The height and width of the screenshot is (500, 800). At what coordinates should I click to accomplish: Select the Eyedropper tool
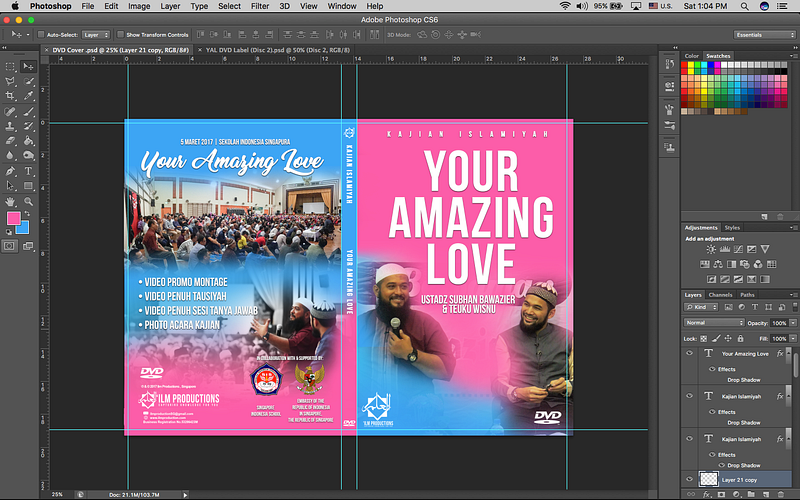(x=29, y=96)
